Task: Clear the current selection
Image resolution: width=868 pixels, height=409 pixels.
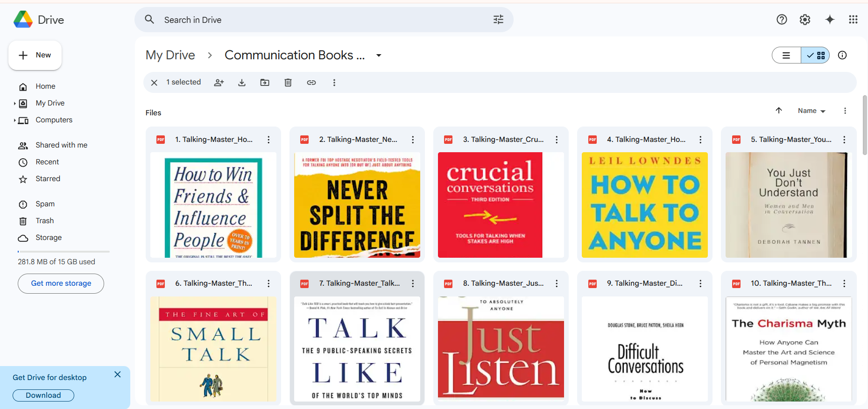Action: 154,83
